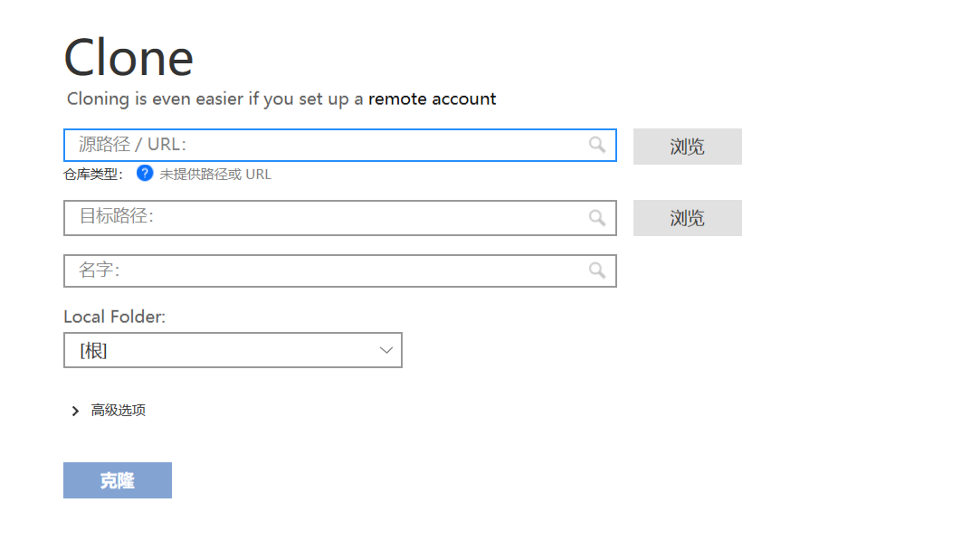
Task: Click the magnifier icon in 名字 field
Action: 597,270
